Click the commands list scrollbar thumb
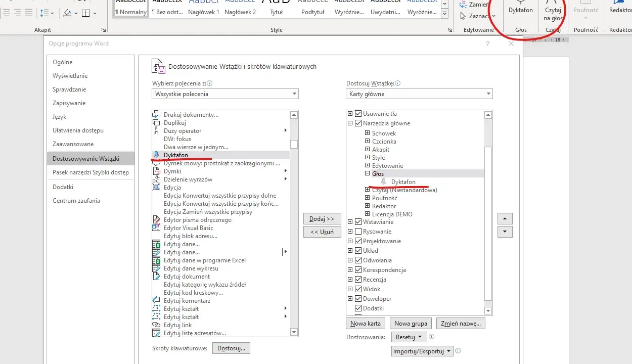The width and height of the screenshot is (632, 364). click(294, 144)
